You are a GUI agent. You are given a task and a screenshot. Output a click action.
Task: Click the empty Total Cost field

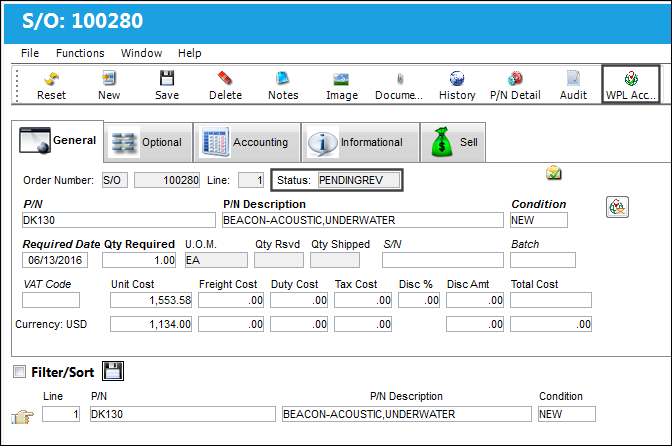coord(551,300)
